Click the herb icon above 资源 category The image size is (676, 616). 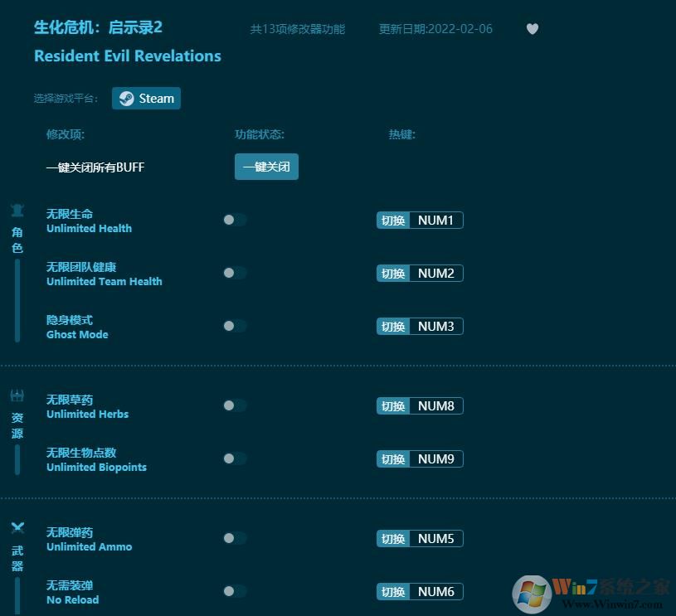17,395
